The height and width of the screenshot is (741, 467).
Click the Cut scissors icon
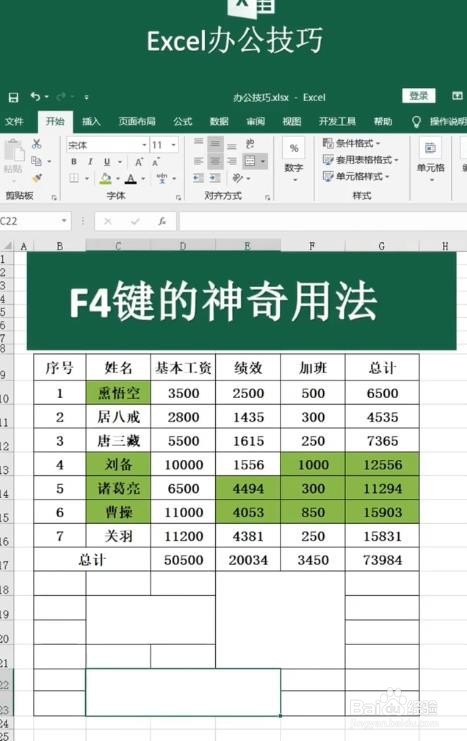click(x=36, y=144)
